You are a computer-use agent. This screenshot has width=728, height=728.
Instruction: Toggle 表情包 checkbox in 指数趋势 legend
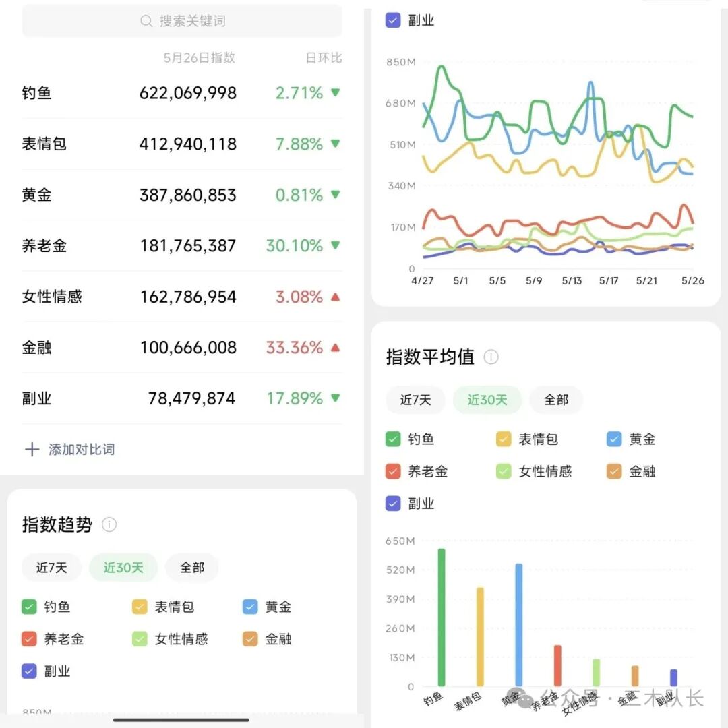(140, 607)
